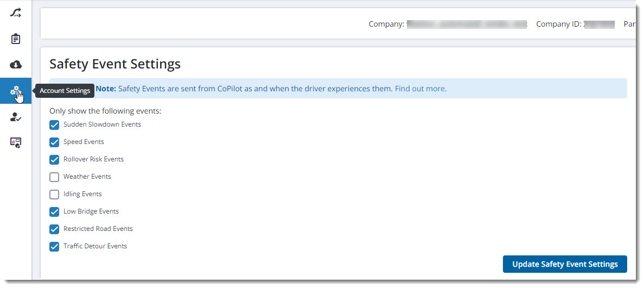This screenshot has height=288, width=644.
Task: Toggle the Low Bridge Events checkbox
Action: point(54,212)
